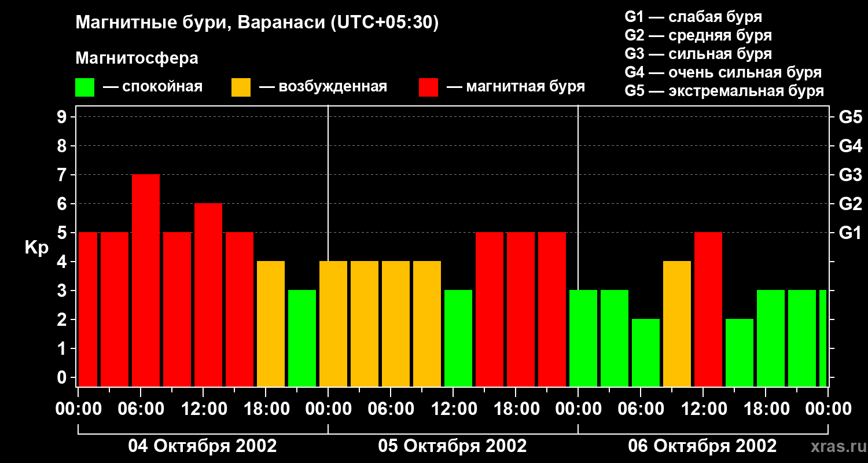This screenshot has height=463, width=868.
Task: Click the 'G3' label on the right axis
Action: coord(850,175)
